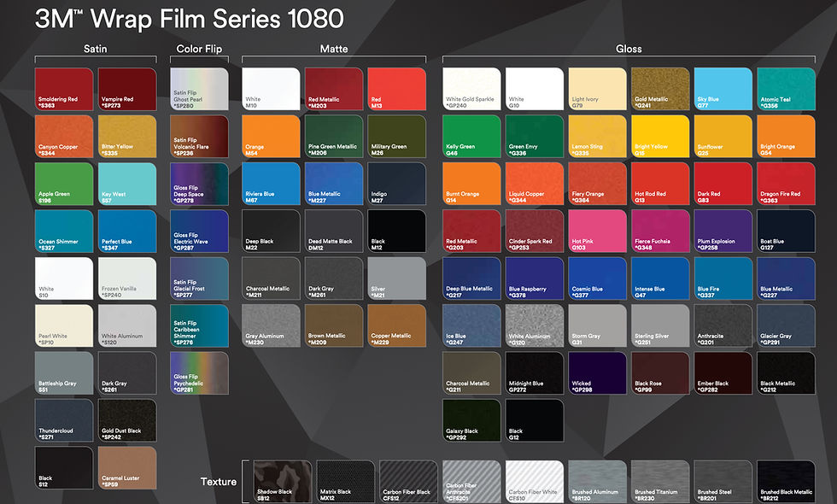837x504 pixels.
Task: Choose the matte Red M13 swatch
Action: coord(397,89)
